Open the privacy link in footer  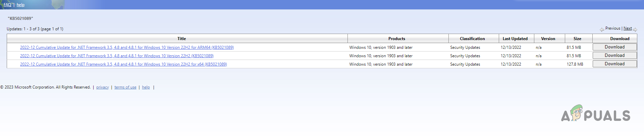(102, 87)
